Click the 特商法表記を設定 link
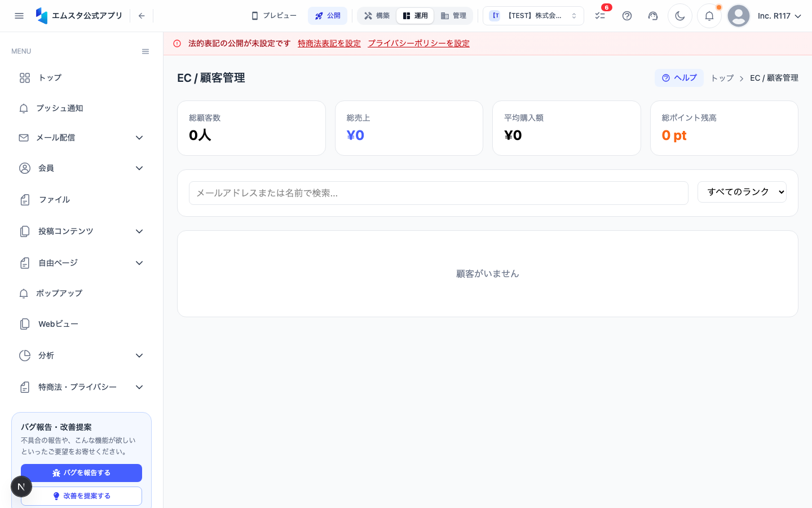The height and width of the screenshot is (508, 812). [x=329, y=43]
